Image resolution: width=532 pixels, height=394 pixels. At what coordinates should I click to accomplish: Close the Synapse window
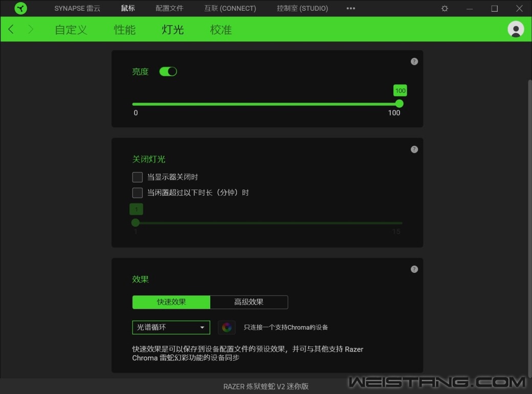pyautogui.click(x=519, y=9)
